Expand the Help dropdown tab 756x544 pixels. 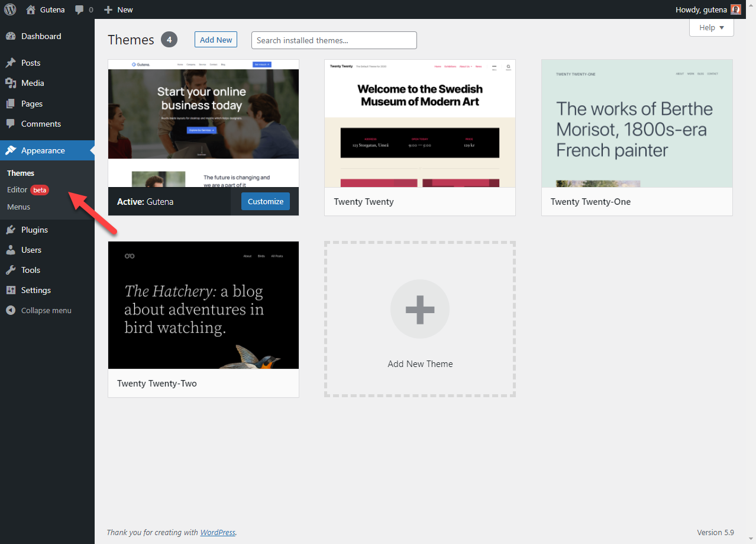[712, 27]
